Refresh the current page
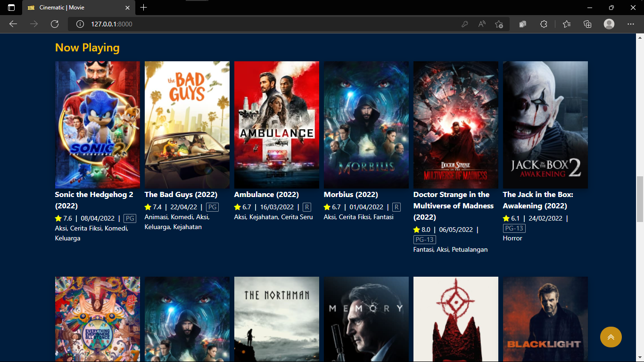Viewport: 644px width, 362px height. [55, 24]
